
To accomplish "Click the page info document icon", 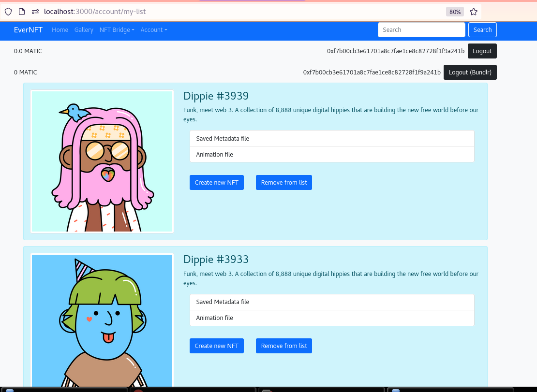I will 22,12.
